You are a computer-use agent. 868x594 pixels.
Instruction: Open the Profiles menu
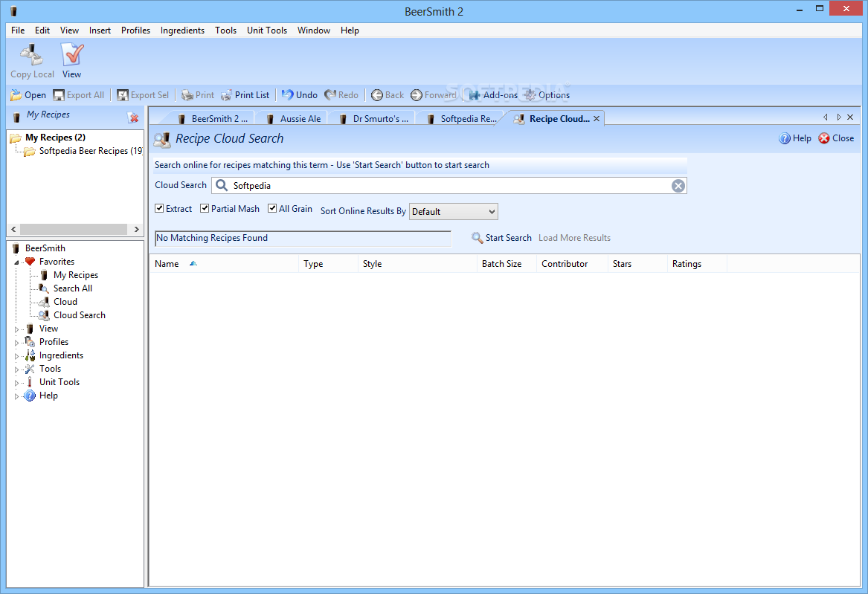(135, 30)
